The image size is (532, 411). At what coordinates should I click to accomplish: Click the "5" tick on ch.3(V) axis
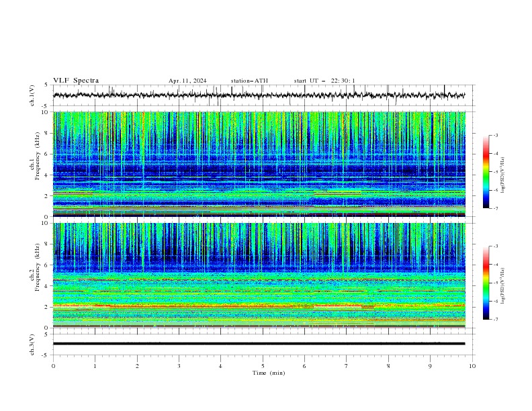point(47,334)
